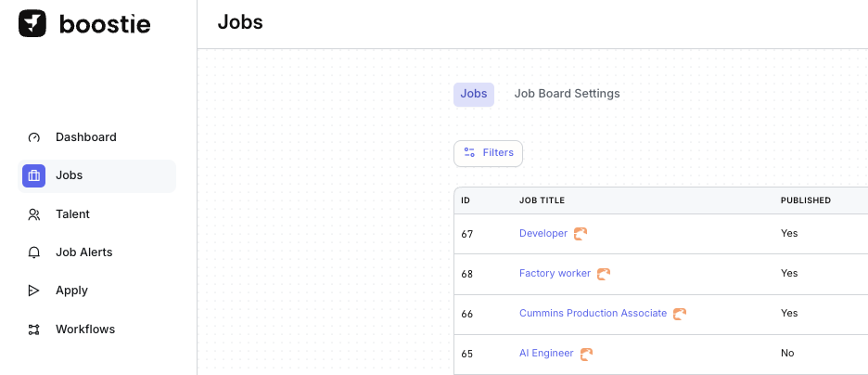The image size is (868, 375).
Task: Open the AI Engineer job link
Action: [546, 354]
